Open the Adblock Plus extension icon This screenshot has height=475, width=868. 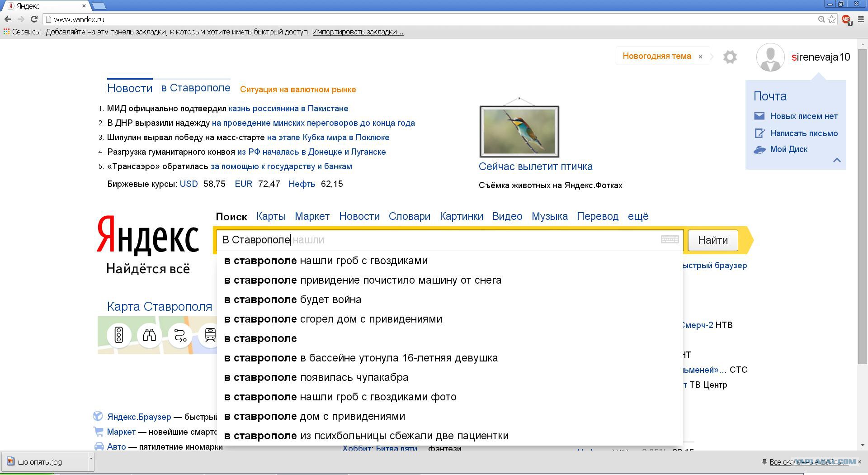click(846, 19)
